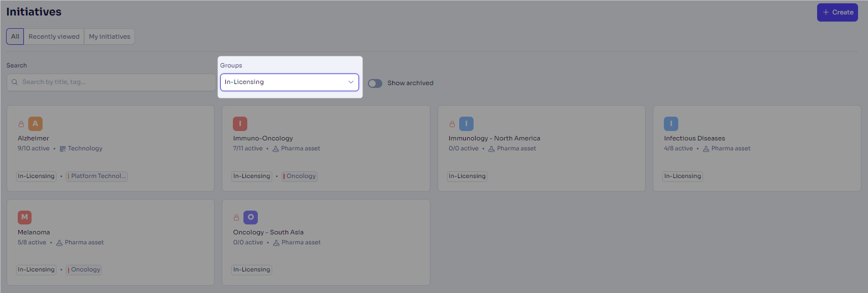
Task: Click the In-Licensing tag on Melanoma card
Action: pyautogui.click(x=36, y=270)
